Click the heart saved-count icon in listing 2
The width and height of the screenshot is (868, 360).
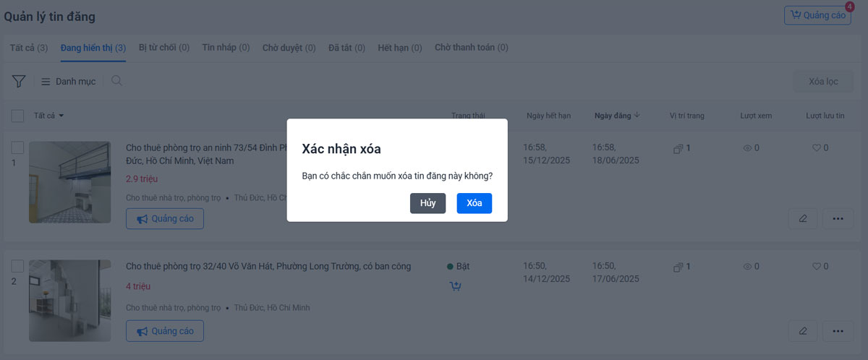click(816, 267)
